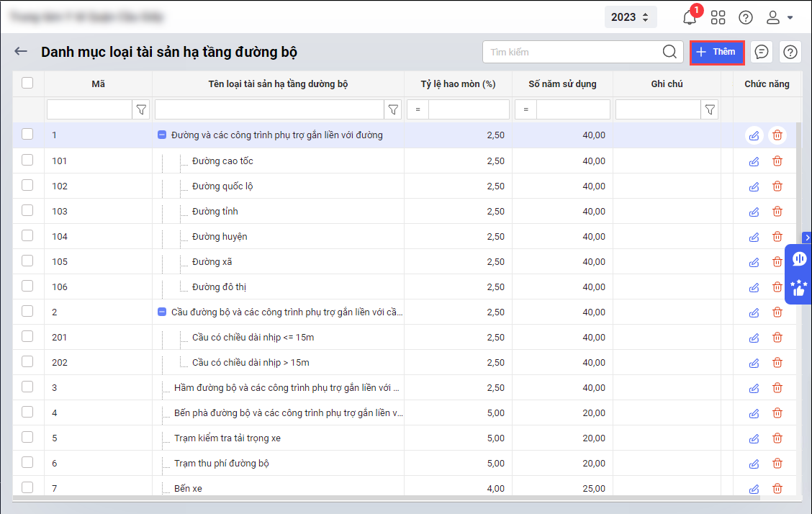Viewport: 812px width, 514px height.
Task: Collapse the Cầu đường bộ group
Action: [x=162, y=312]
